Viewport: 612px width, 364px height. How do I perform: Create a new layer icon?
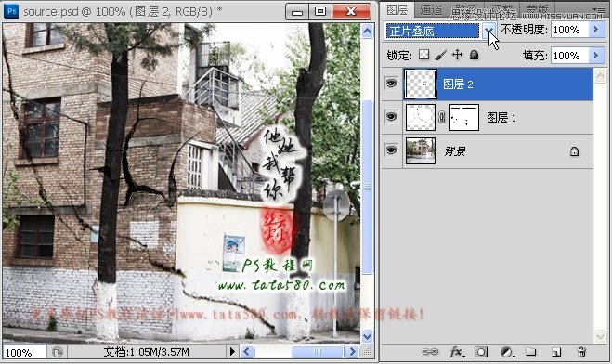(555, 352)
